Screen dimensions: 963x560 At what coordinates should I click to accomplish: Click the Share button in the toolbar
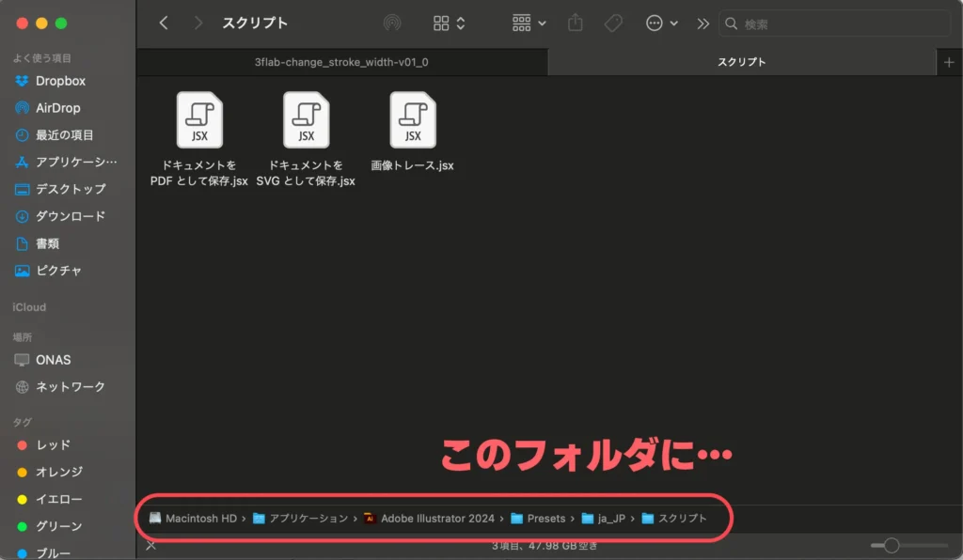coord(576,23)
